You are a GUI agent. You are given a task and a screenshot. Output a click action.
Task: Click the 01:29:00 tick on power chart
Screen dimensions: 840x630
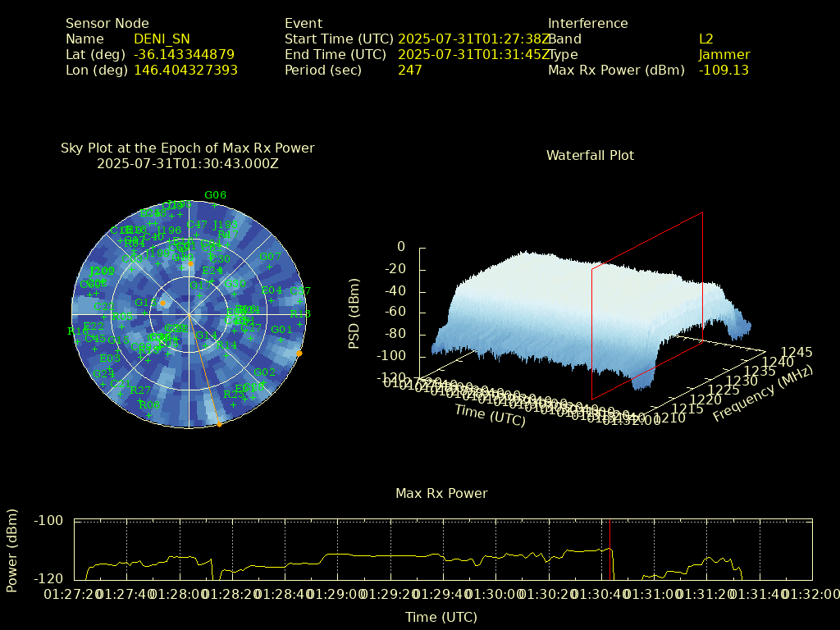[337, 594]
